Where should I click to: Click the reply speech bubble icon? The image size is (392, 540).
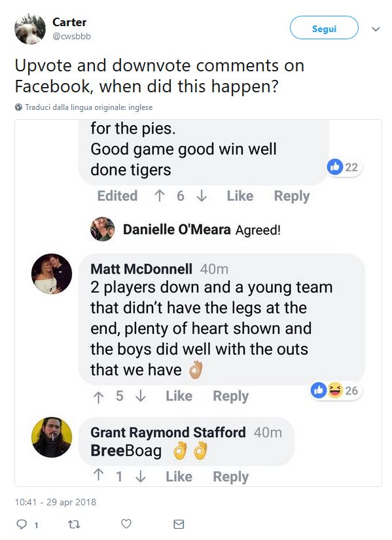(x=22, y=524)
